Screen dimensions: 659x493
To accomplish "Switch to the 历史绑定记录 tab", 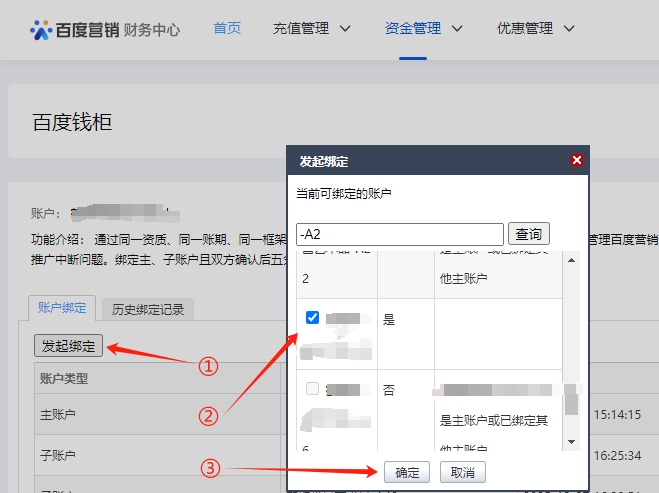I will (148, 309).
